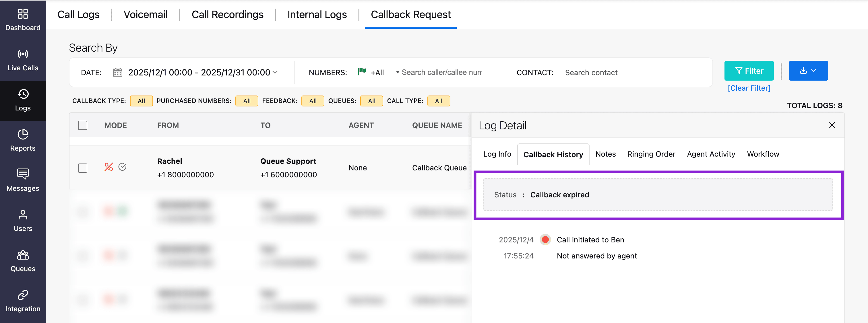The height and width of the screenshot is (323, 868).
Task: Open the Ringing Order tab in Log Detail
Action: pos(651,154)
